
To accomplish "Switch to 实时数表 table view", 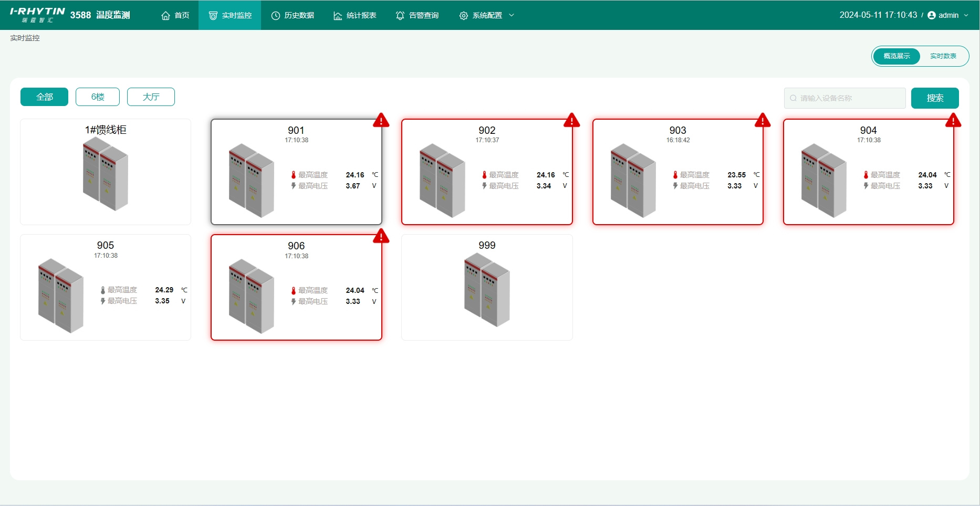I will (x=943, y=56).
